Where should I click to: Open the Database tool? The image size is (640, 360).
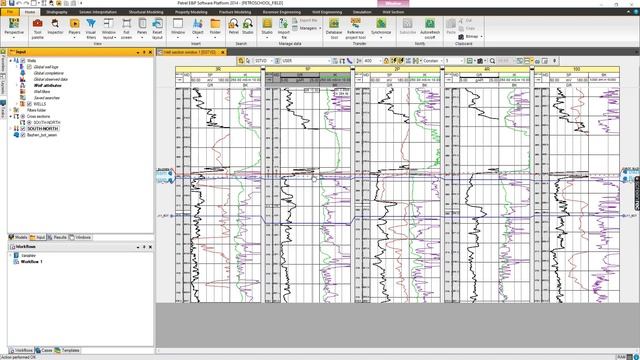click(x=334, y=28)
